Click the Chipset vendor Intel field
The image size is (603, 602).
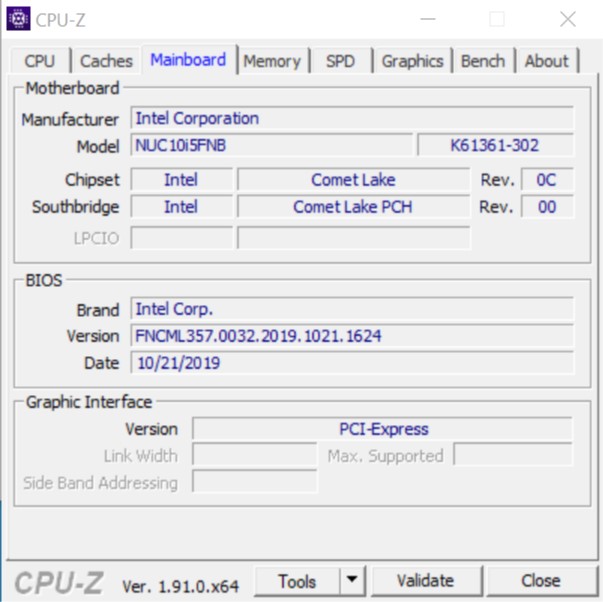pos(182,180)
